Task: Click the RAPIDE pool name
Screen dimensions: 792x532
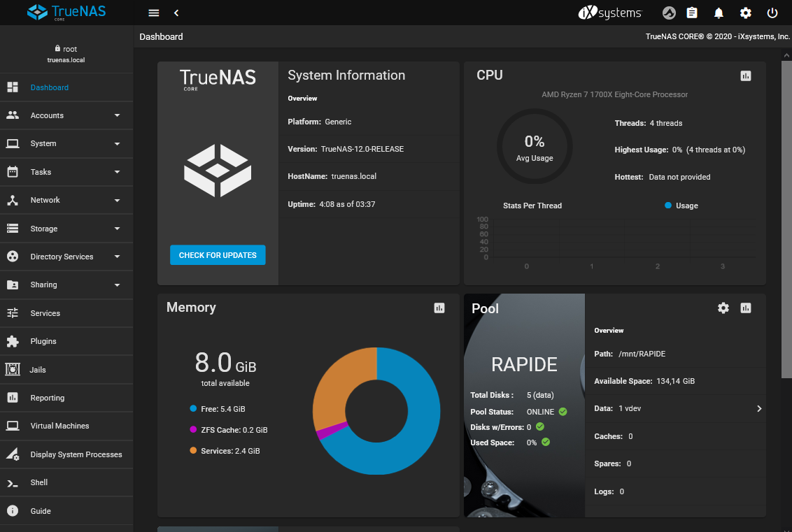Action: [x=524, y=364]
